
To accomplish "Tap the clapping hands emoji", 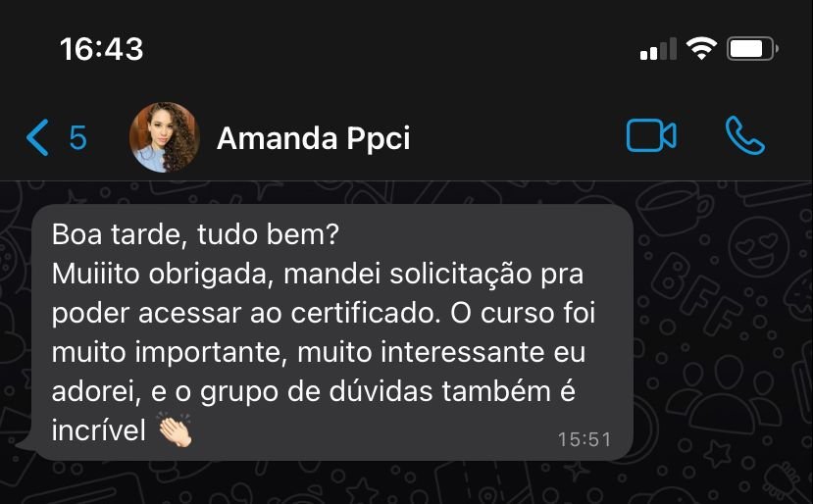I will [x=175, y=429].
